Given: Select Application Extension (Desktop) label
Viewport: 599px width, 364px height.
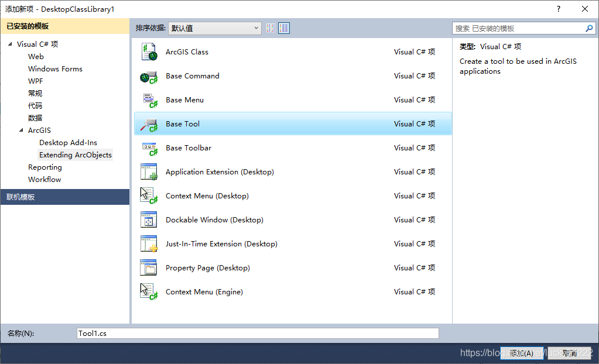Looking at the screenshot, I should 220,172.
